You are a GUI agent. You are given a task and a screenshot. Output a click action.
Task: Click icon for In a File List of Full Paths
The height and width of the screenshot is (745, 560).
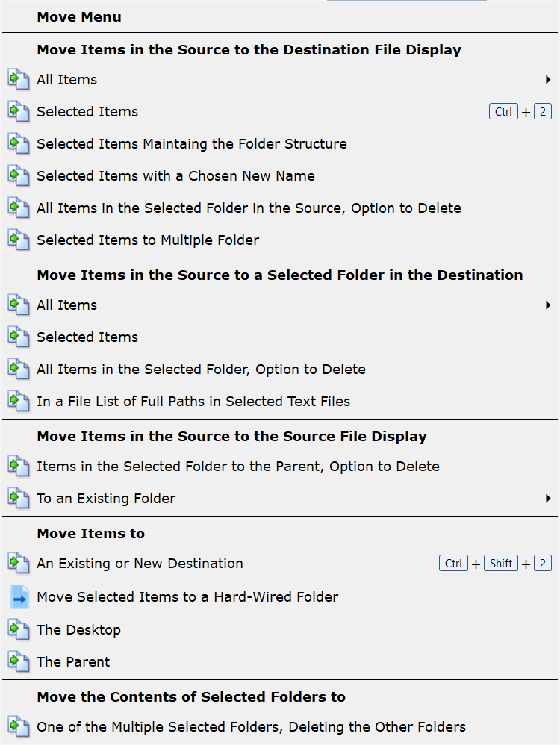pos(19,402)
